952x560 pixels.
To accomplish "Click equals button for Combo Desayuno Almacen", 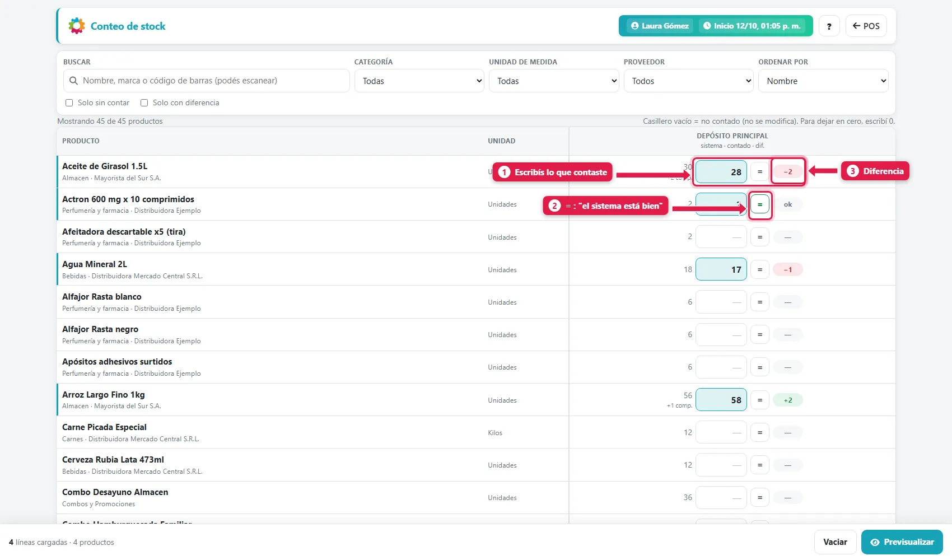I will [x=760, y=497].
